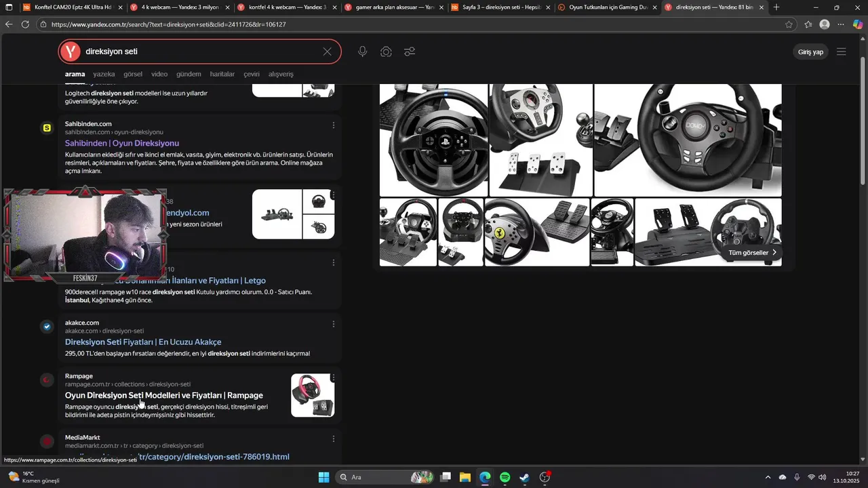Open MediaMarkt direksiyon-seti category link
The height and width of the screenshot is (488, 868).
(214, 457)
